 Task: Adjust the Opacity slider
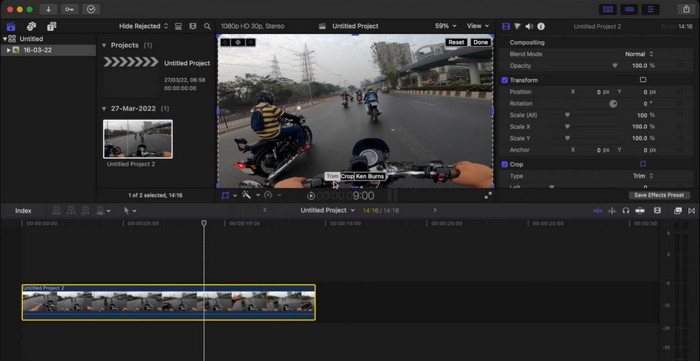click(615, 66)
